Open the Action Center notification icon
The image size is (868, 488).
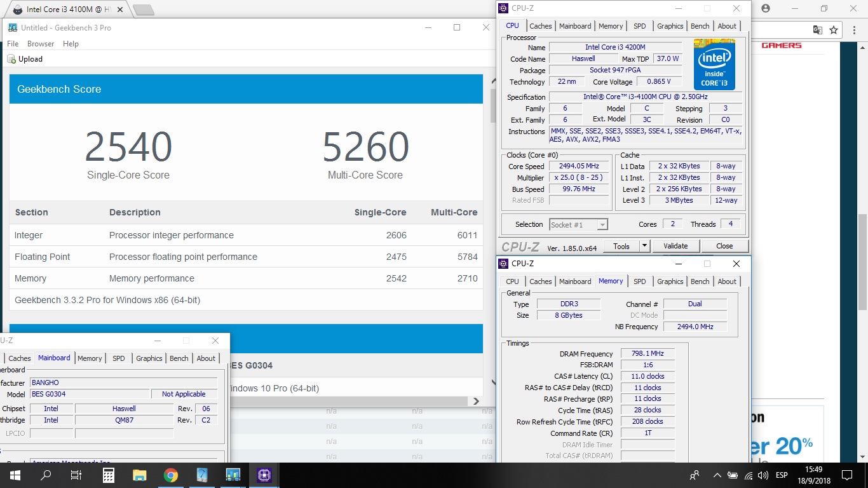coord(846,475)
